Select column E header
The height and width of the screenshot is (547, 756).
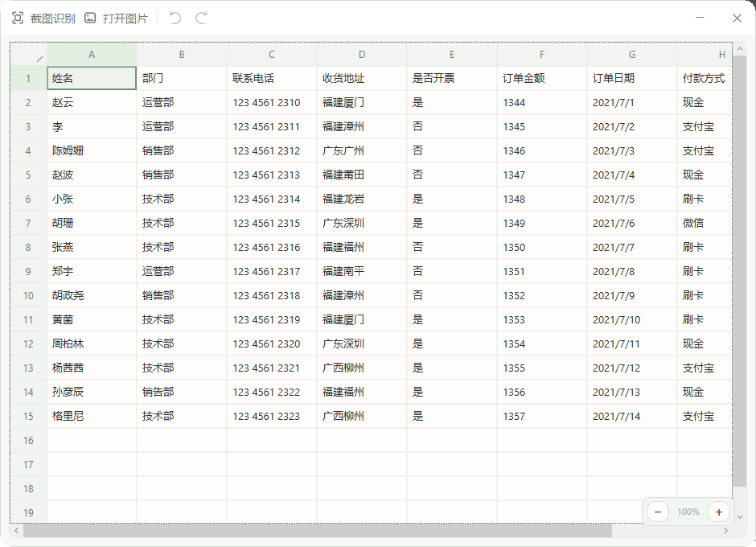[452, 55]
